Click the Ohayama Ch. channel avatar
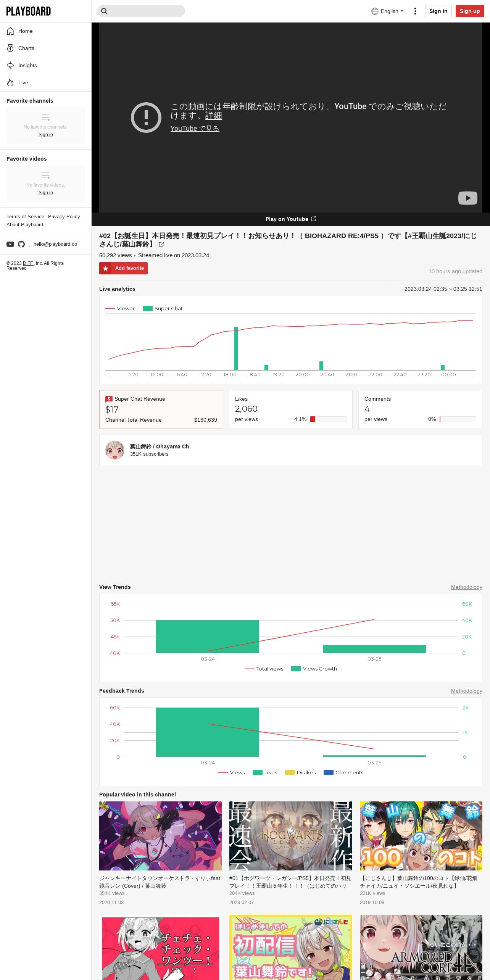Screen dimensions: 490x980 [115, 450]
